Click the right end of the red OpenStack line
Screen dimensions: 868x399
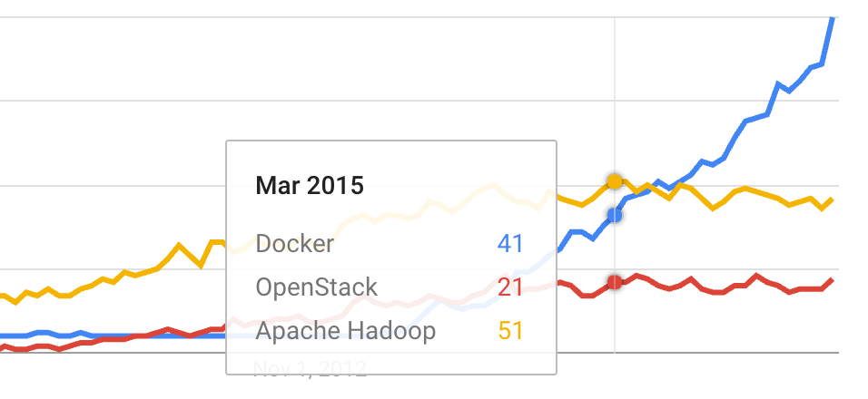pyautogui.click(x=832, y=280)
